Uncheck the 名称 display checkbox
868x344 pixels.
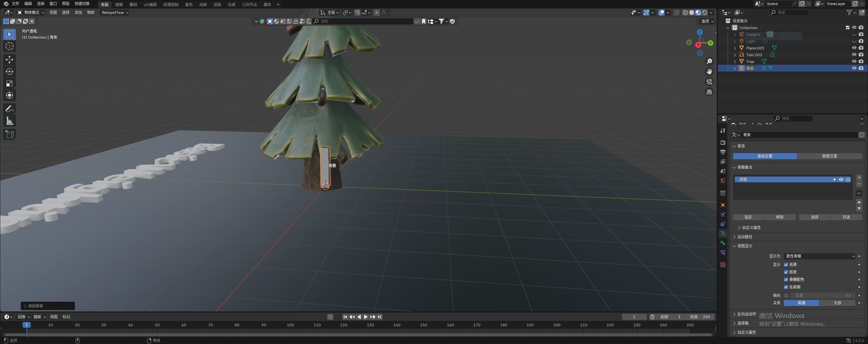[x=786, y=264]
